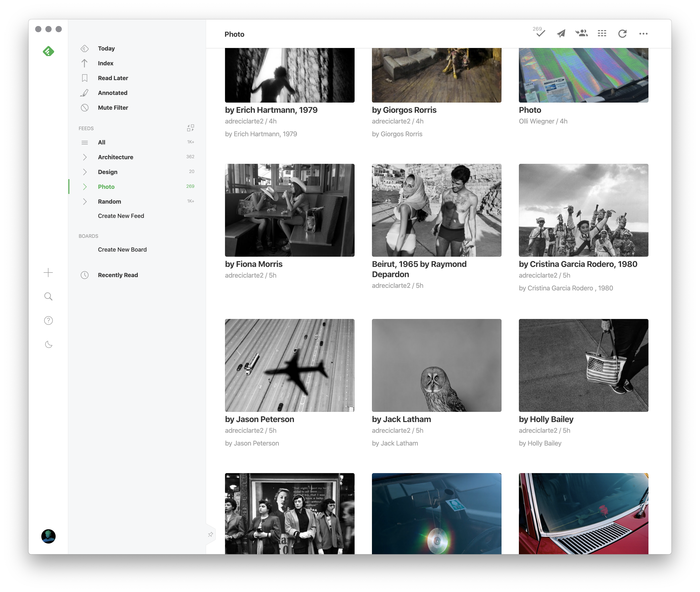Image resolution: width=700 pixels, height=592 pixels.
Task: Click the Create New Feed link
Action: (x=121, y=216)
